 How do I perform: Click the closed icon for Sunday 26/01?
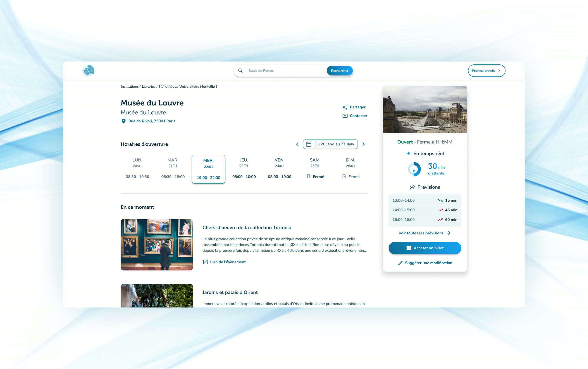pyautogui.click(x=344, y=177)
